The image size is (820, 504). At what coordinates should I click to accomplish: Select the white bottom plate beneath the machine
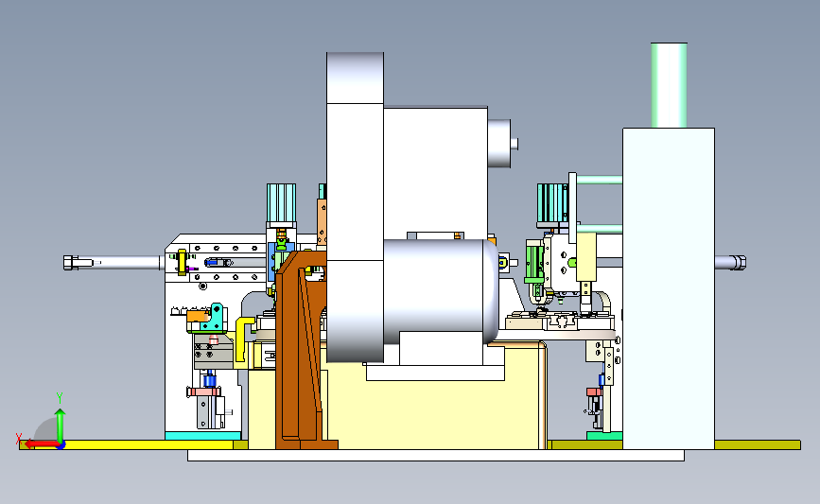point(436,456)
